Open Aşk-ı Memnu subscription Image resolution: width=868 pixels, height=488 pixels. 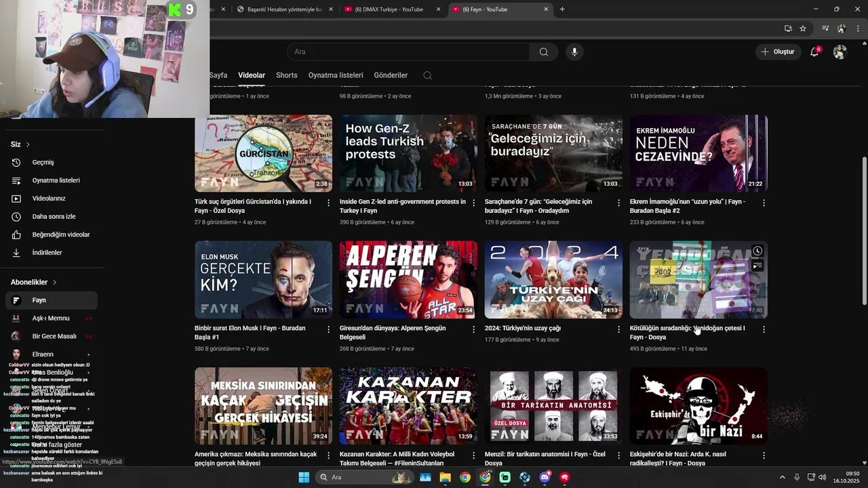pyautogui.click(x=52, y=319)
